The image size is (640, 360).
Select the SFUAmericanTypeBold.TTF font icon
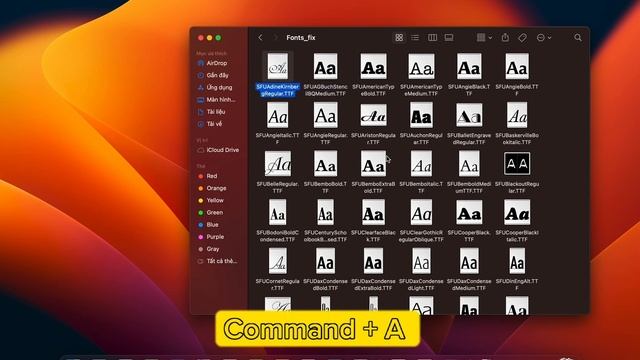[373, 66]
